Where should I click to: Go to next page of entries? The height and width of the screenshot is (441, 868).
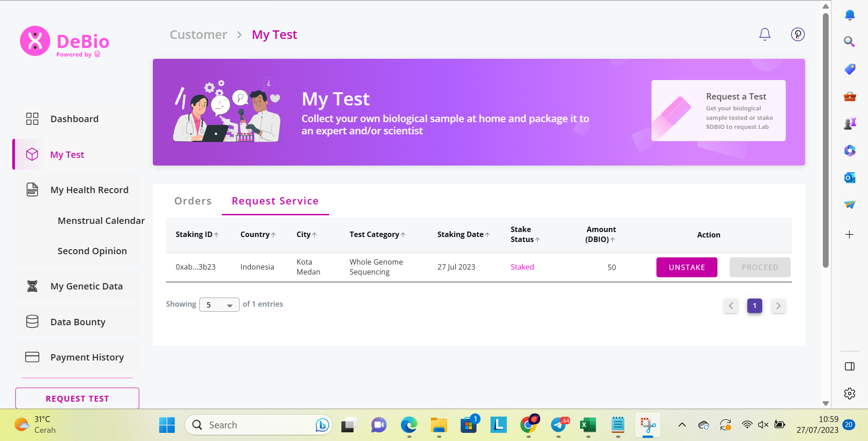778,306
